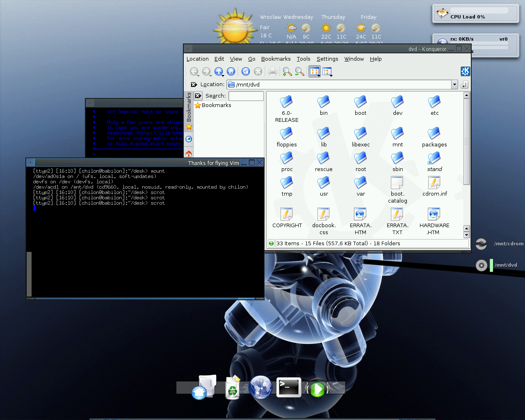The width and height of the screenshot is (525, 420).
Task: Launch the web browser globe in dock
Action: [260, 387]
